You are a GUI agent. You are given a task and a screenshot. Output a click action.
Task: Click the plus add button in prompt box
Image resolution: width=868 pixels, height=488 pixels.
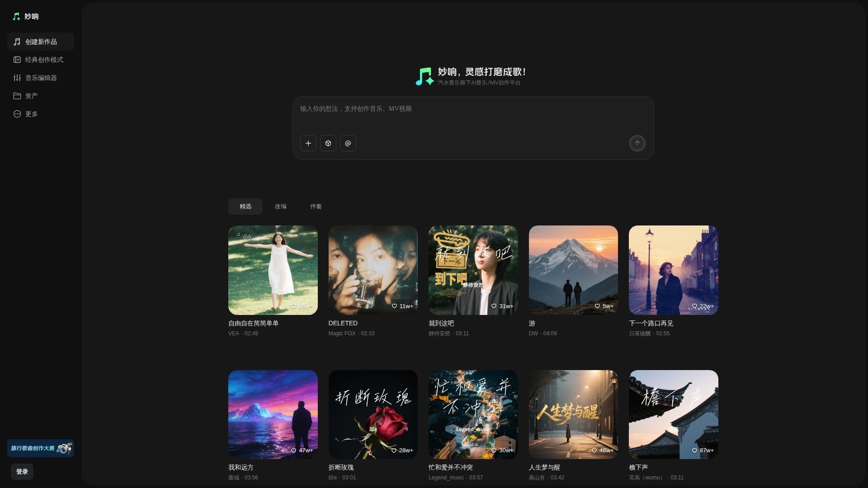point(308,143)
